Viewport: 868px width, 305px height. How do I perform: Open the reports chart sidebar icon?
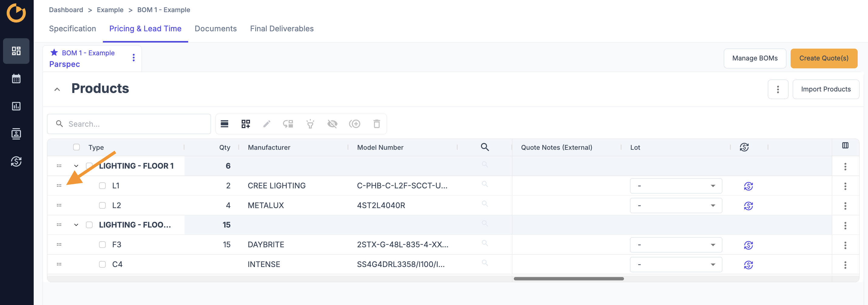tap(16, 106)
